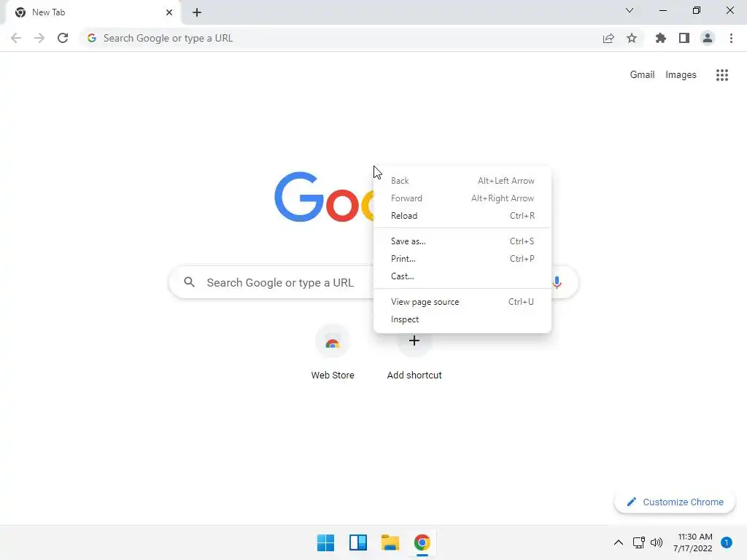The height and width of the screenshot is (560, 747).
Task: Close the New Tab tab
Action: pos(169,12)
